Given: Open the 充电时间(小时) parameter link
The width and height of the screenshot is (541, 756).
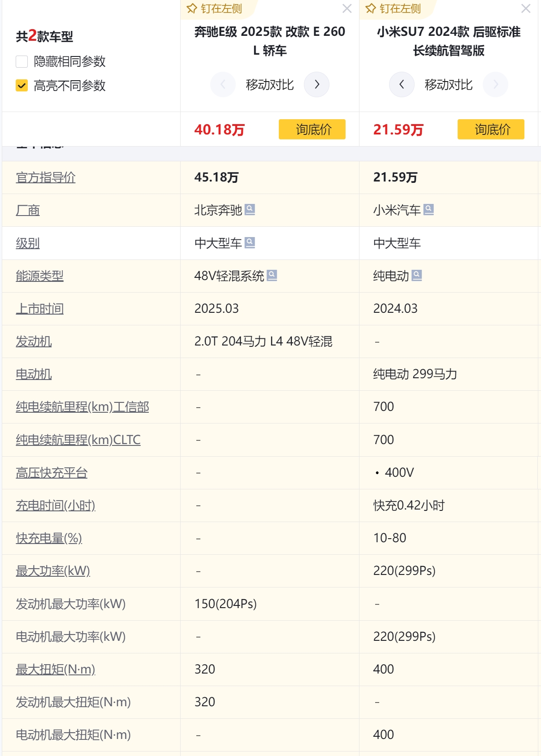Looking at the screenshot, I should point(56,505).
